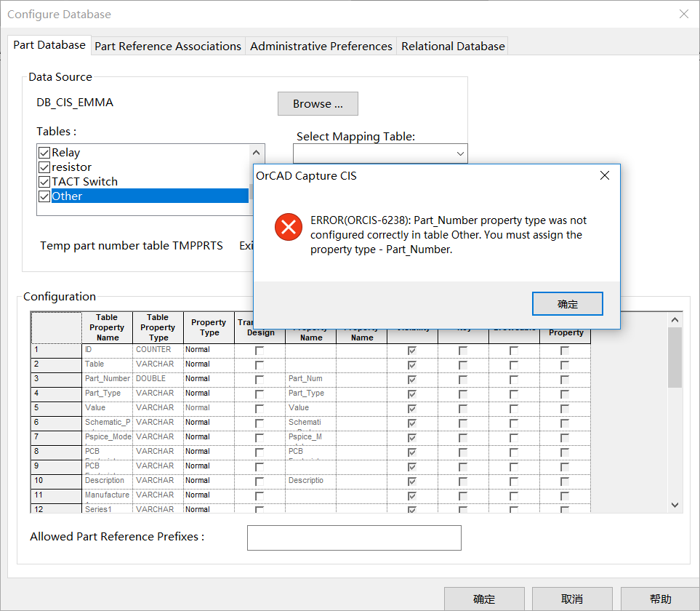Uncheck the TACT Switch table checkbox

pos(44,182)
